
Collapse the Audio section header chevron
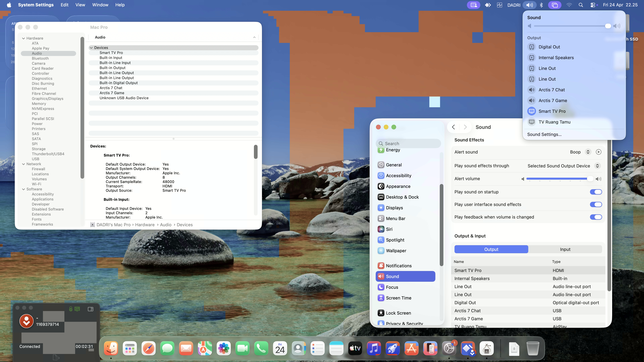point(254,37)
